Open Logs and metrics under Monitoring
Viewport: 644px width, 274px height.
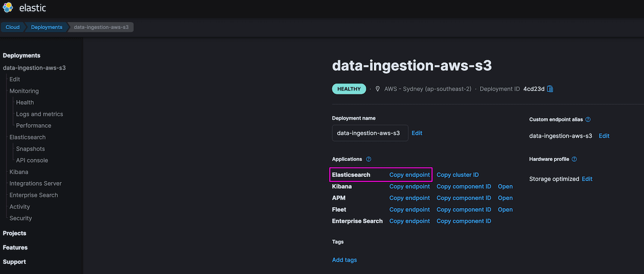pos(39,114)
